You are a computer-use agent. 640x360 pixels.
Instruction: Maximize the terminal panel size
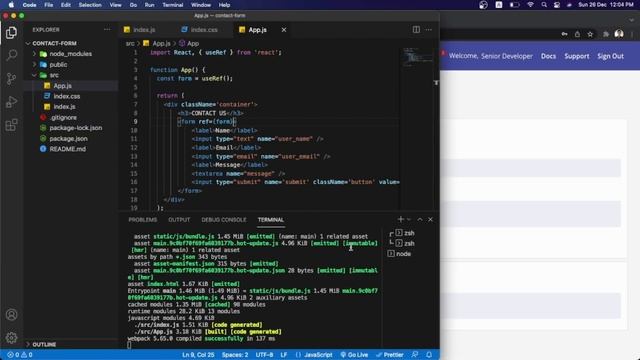click(420, 220)
